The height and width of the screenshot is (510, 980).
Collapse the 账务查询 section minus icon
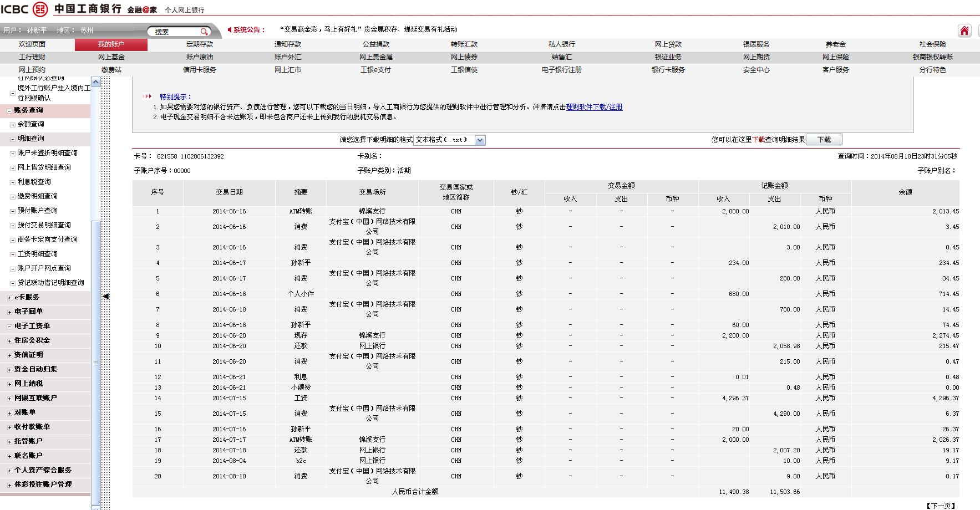(9, 111)
